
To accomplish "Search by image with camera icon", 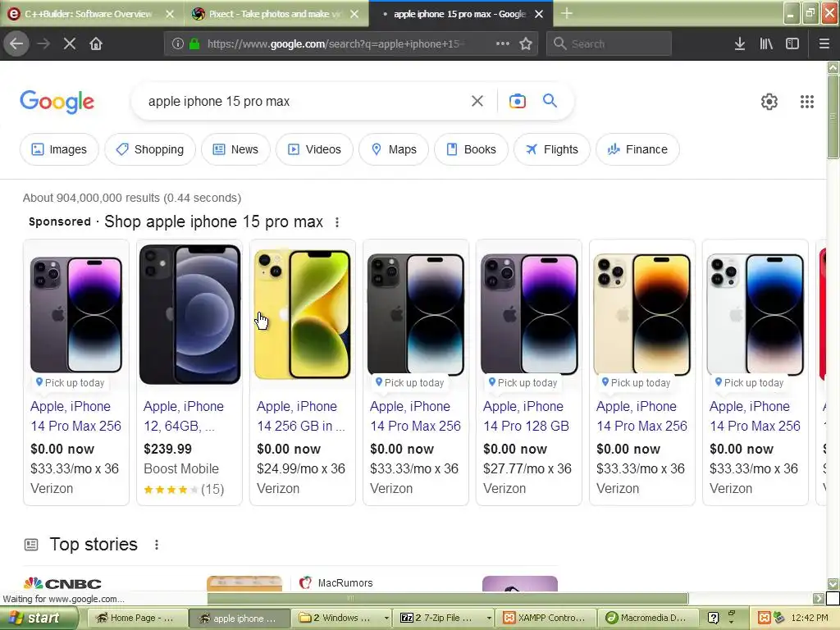I will click(x=518, y=101).
